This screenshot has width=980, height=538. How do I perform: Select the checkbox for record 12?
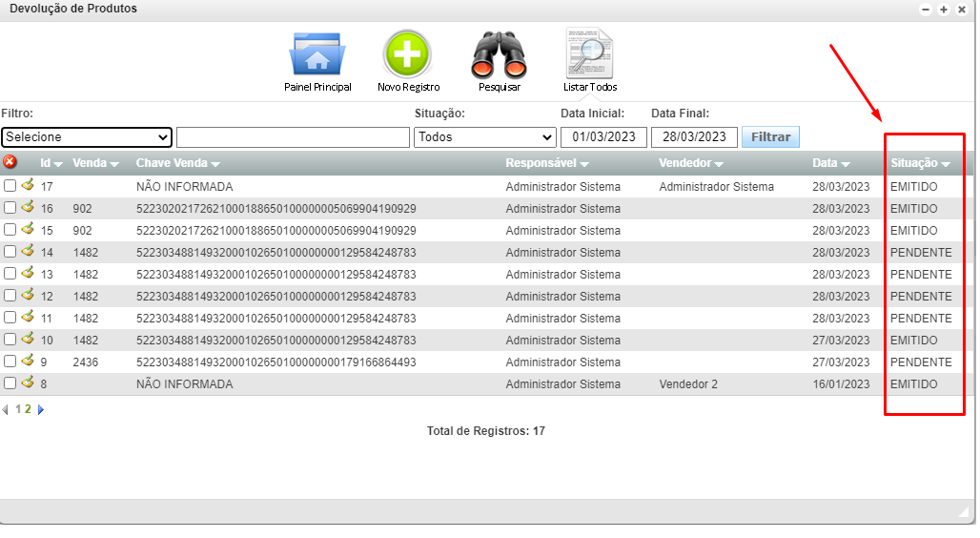[10, 296]
